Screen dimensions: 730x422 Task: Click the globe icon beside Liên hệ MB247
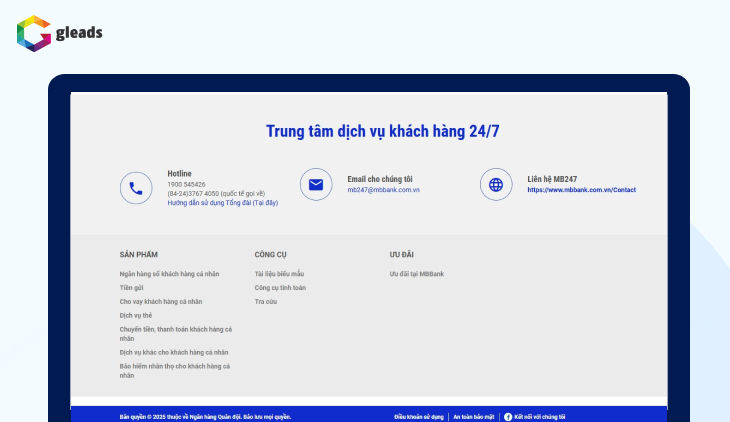pyautogui.click(x=496, y=185)
